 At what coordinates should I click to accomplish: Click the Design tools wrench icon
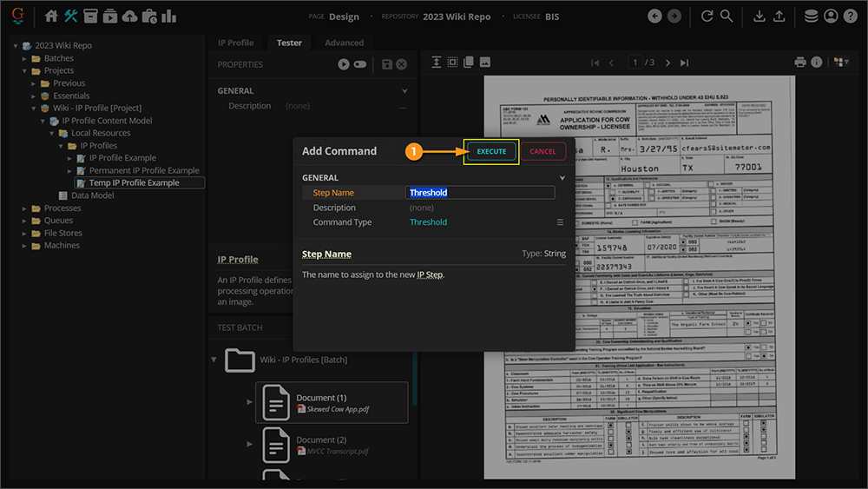click(71, 17)
